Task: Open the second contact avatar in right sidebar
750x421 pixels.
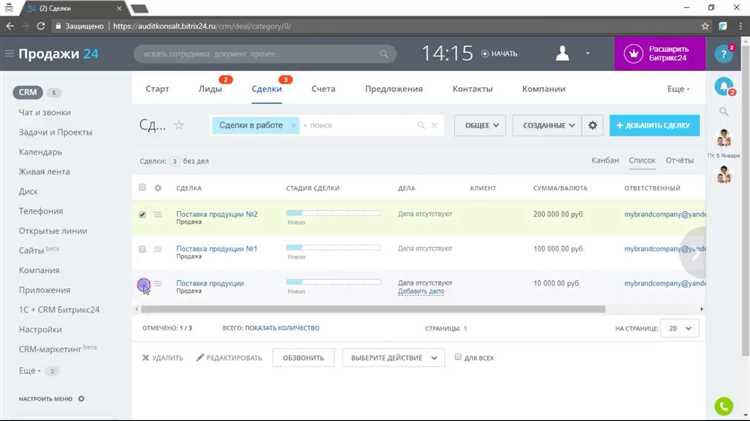Action: tap(724, 174)
